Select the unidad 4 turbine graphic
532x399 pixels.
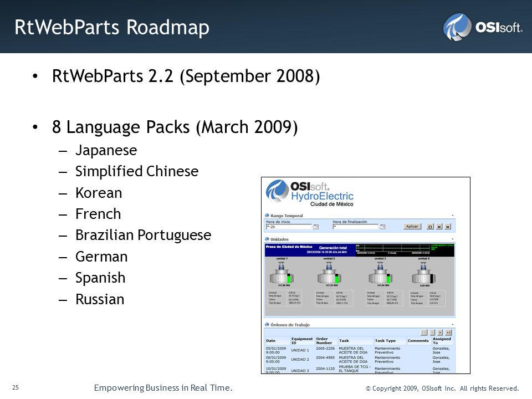pos(423,273)
